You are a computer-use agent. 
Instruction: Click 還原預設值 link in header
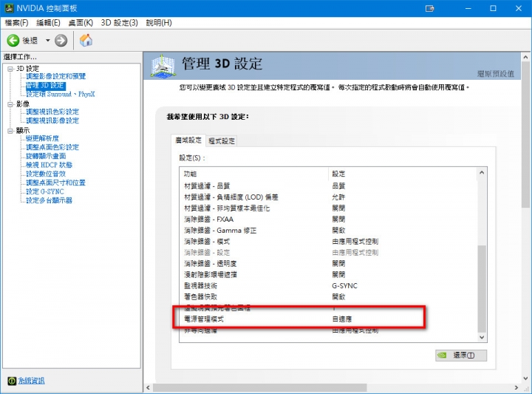[495, 74]
